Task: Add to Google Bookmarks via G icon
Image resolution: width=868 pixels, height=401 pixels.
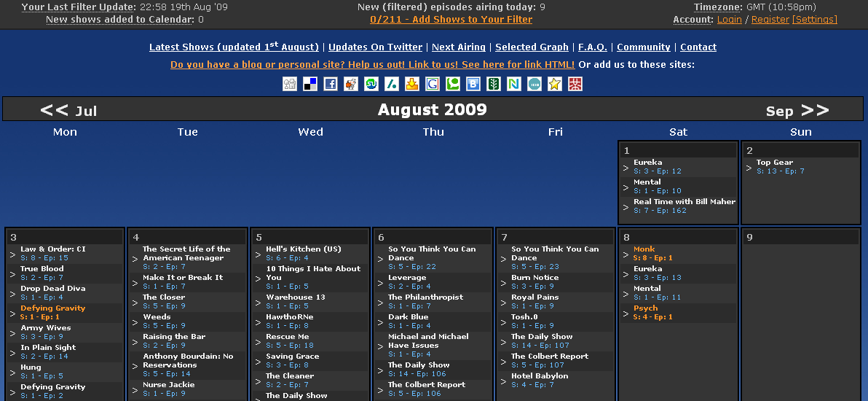Action: (433, 84)
